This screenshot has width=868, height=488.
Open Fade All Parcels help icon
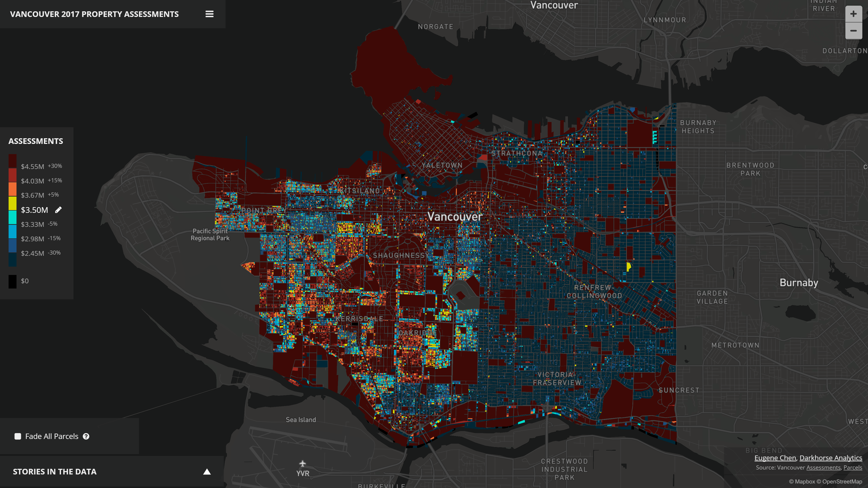pos(86,436)
